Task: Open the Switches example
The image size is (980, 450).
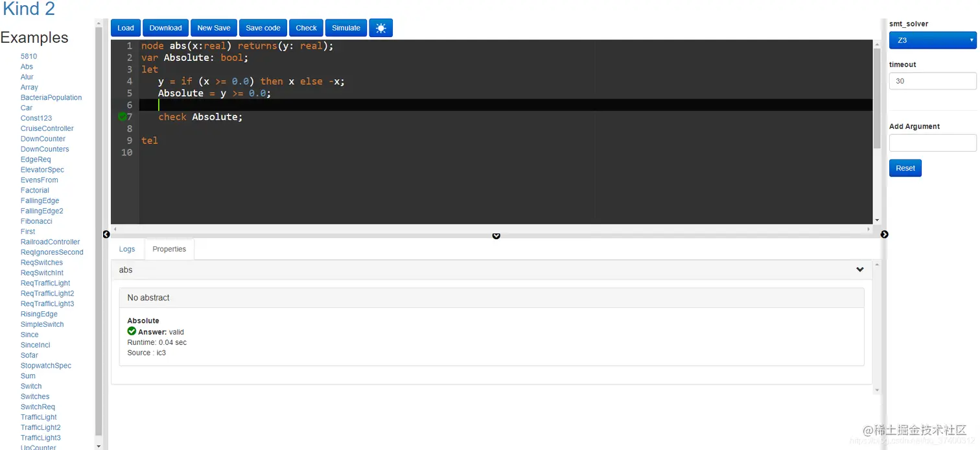Action: click(x=35, y=397)
